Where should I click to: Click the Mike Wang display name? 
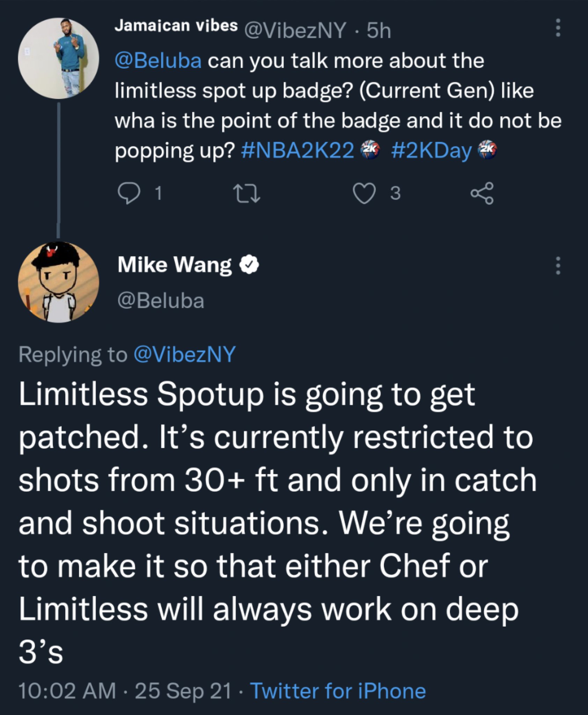[x=175, y=265]
